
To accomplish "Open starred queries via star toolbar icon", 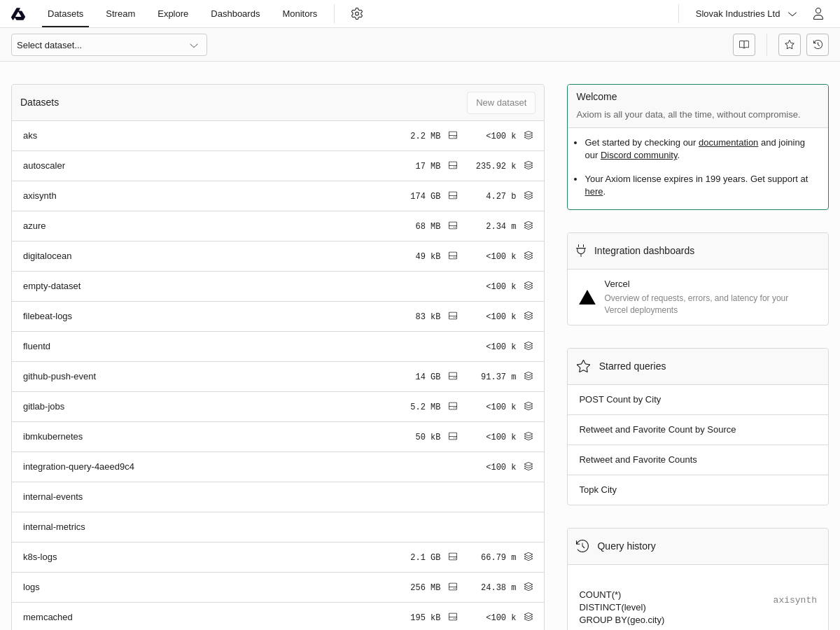I will click(x=790, y=45).
